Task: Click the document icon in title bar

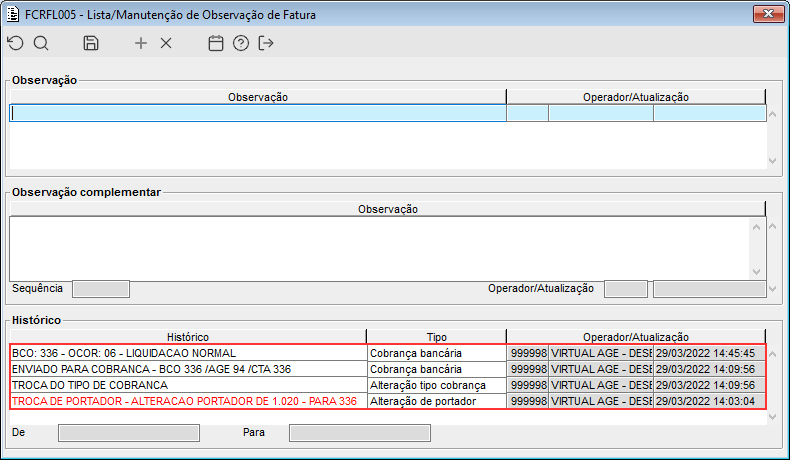Action: 12,14
